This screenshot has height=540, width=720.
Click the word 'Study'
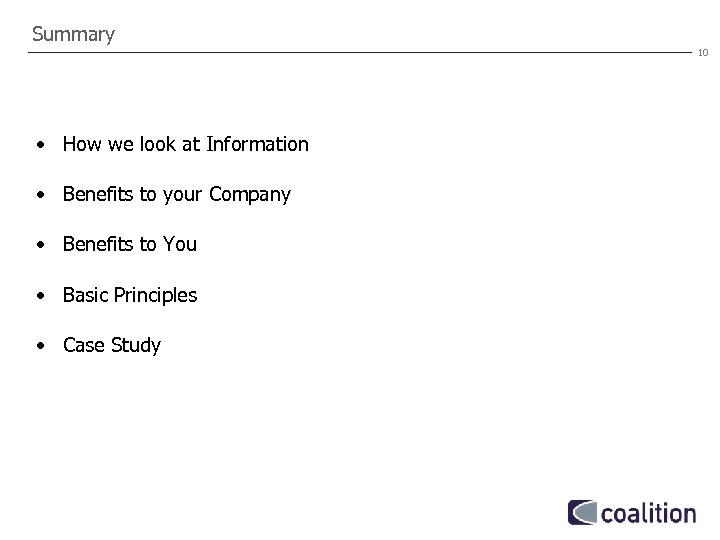click(138, 345)
